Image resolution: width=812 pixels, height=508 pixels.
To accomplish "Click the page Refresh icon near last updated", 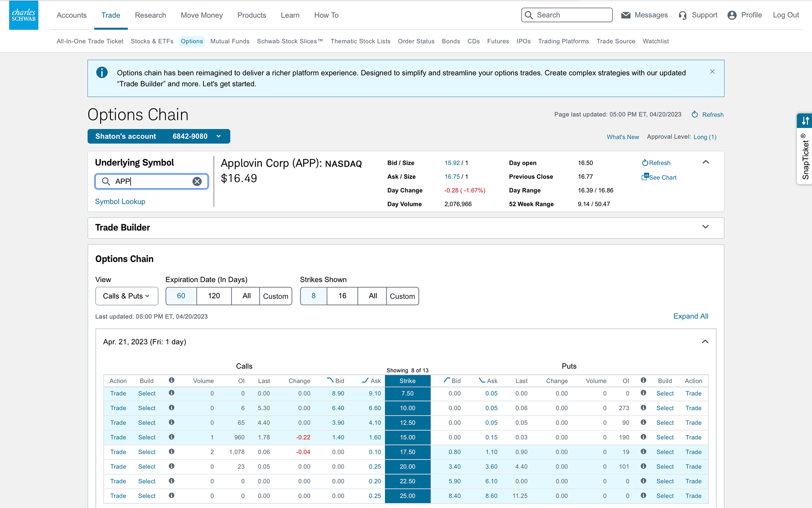I will pos(694,114).
